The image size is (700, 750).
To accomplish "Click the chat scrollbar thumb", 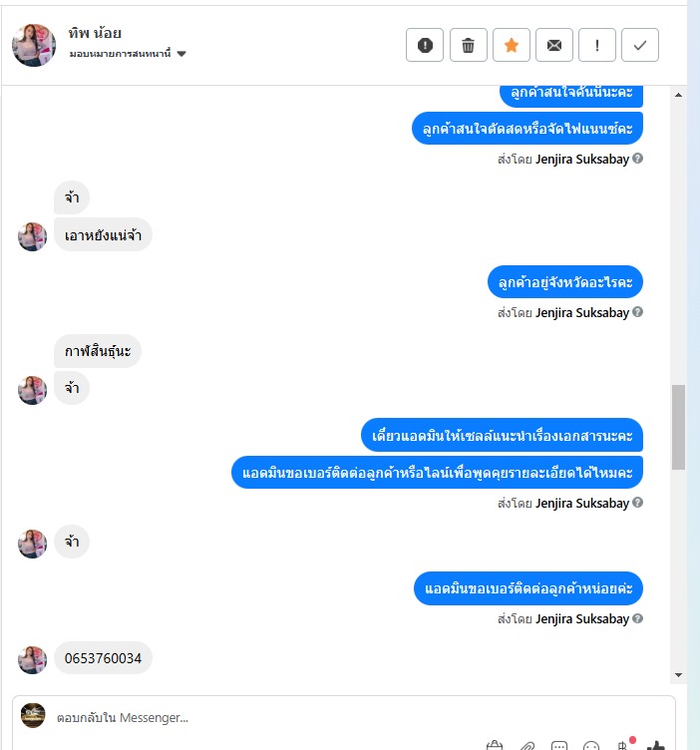I will (678, 427).
